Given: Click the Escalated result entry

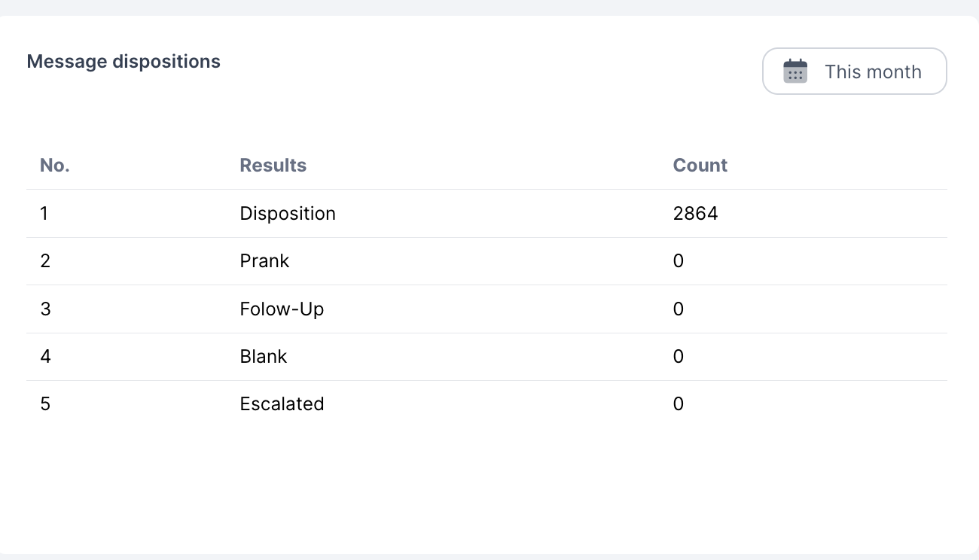Looking at the screenshot, I should coord(282,404).
